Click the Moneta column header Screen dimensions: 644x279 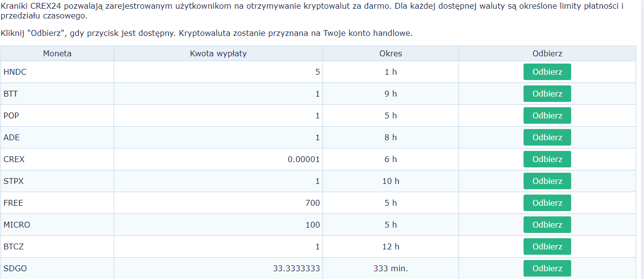click(57, 53)
